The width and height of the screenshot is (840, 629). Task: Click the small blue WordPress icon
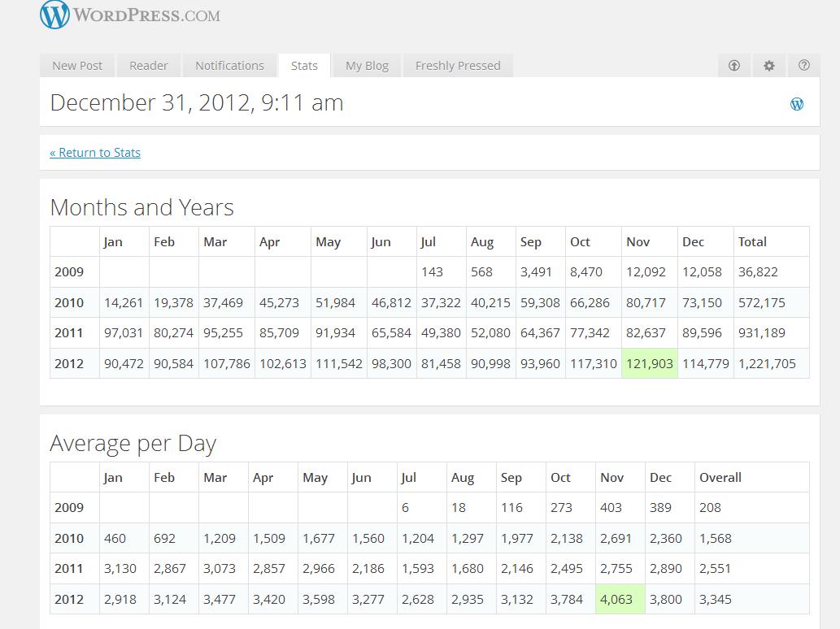[797, 103]
